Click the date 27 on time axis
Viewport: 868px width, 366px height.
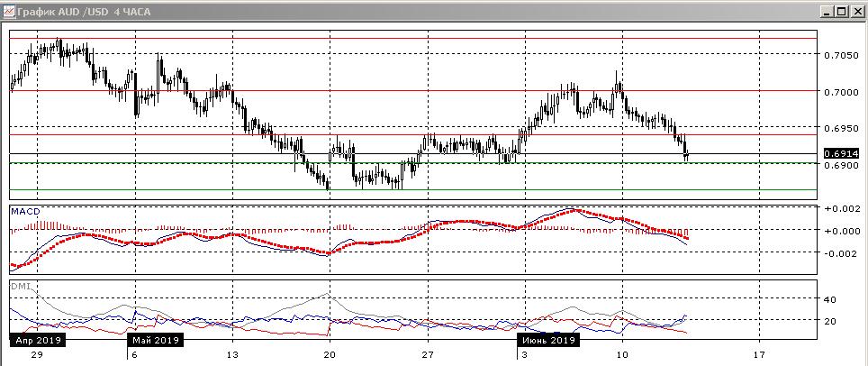coord(428,354)
